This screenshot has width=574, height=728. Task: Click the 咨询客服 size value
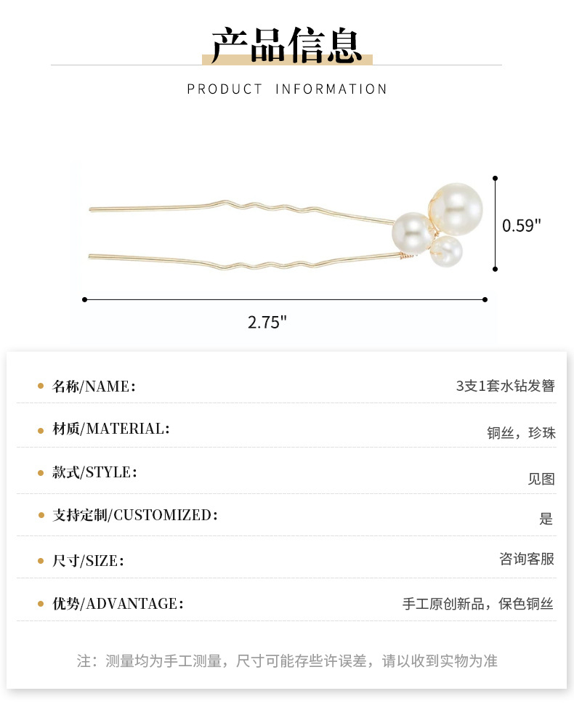point(527,559)
